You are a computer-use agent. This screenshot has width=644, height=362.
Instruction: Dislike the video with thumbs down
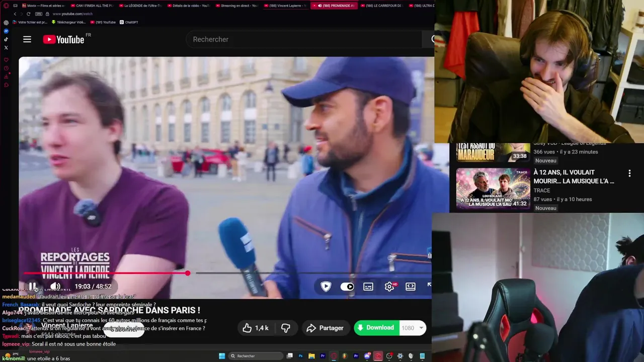coord(286,328)
